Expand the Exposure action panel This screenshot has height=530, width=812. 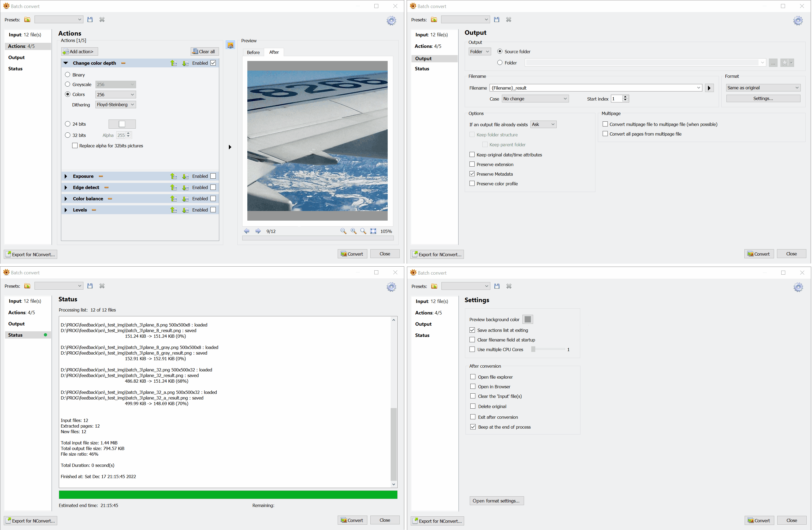point(66,176)
